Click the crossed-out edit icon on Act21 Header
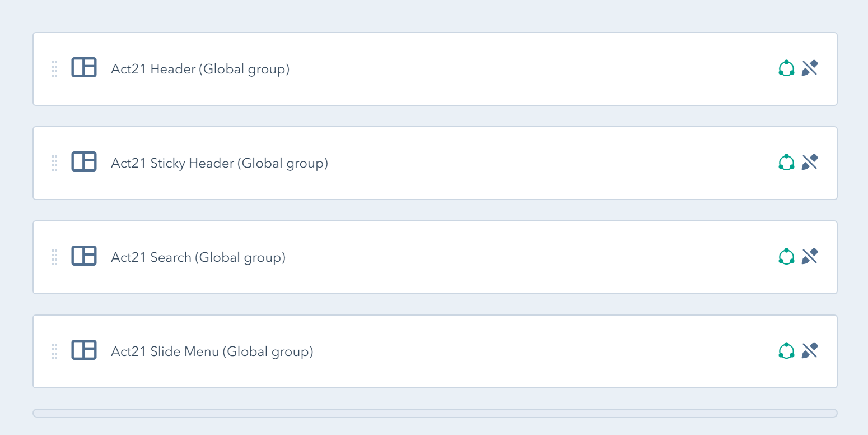868x435 pixels. click(810, 68)
